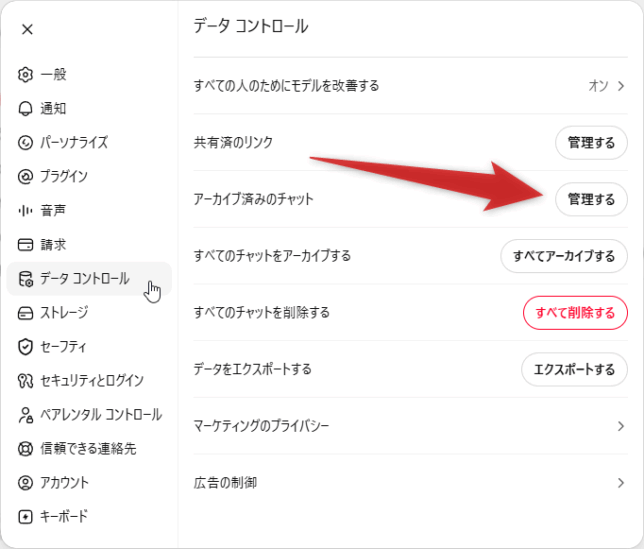Viewport: 644px width, 549px height.
Task: Open the キーボード section
Action: (89, 517)
